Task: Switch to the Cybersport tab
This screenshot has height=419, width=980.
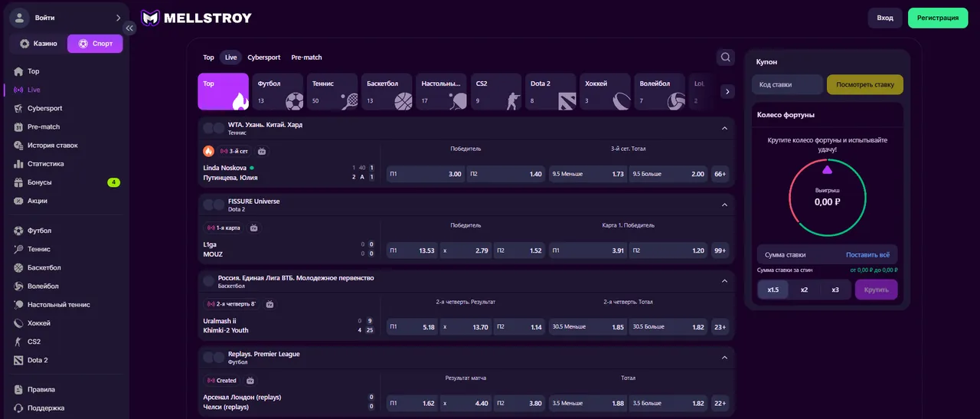Action: [x=263, y=57]
